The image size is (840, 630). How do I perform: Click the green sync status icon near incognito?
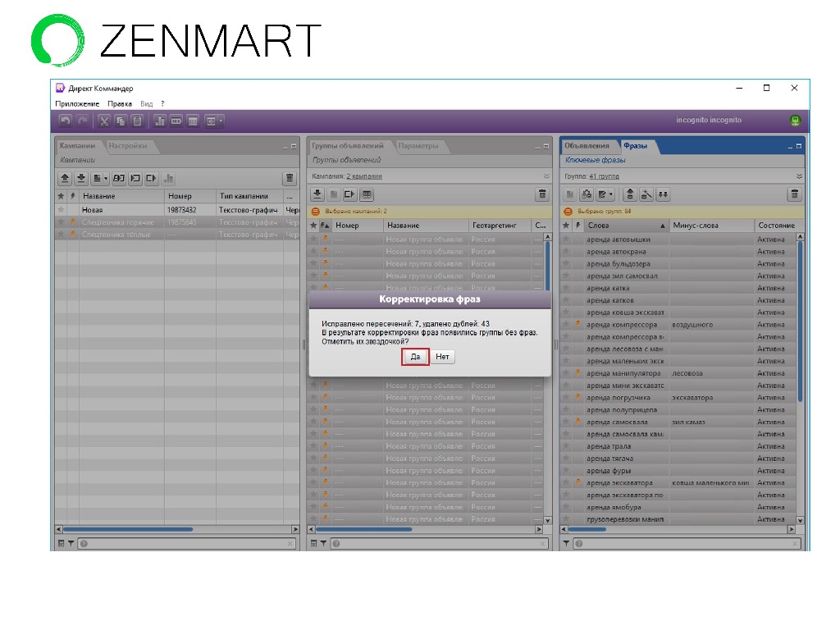pyautogui.click(x=795, y=121)
